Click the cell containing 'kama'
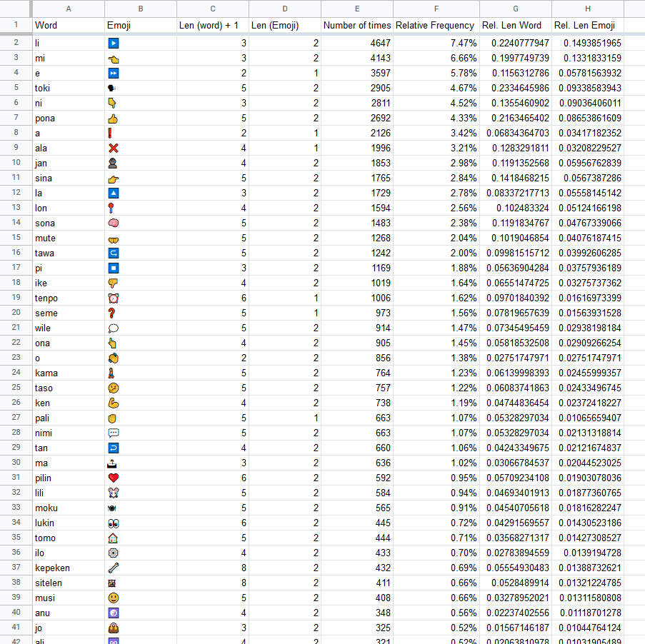Viewport: 645px width, 644px height. [69, 373]
